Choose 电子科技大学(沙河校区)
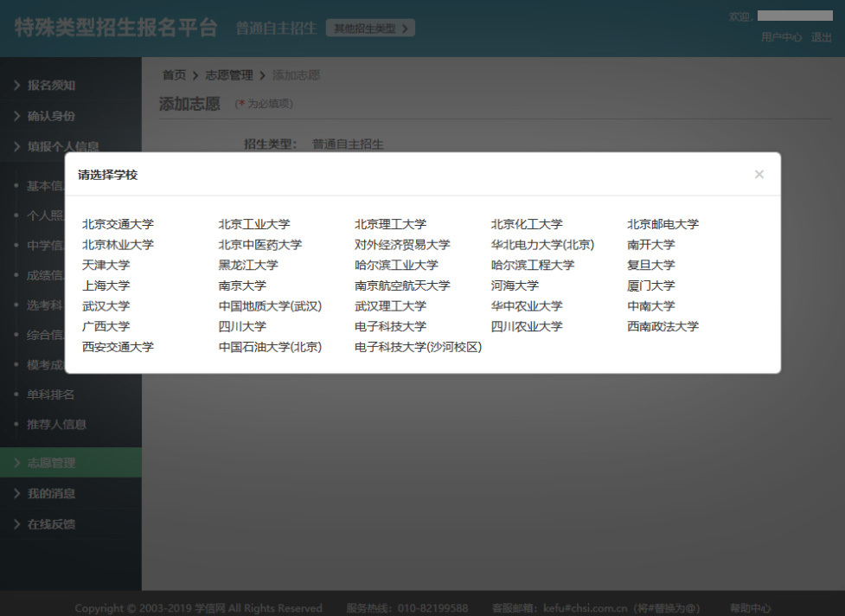 pyautogui.click(x=419, y=347)
